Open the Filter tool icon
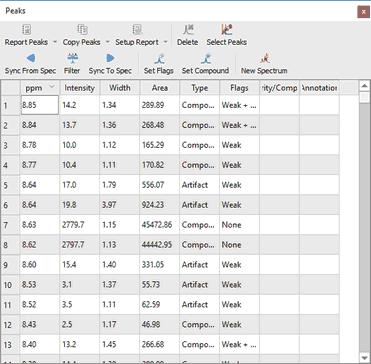 coord(72,59)
